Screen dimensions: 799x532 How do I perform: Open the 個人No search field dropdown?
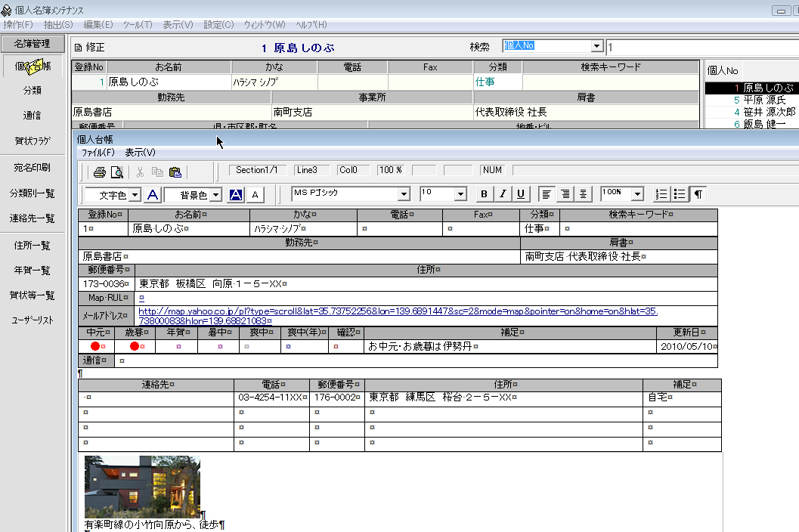tap(596, 46)
